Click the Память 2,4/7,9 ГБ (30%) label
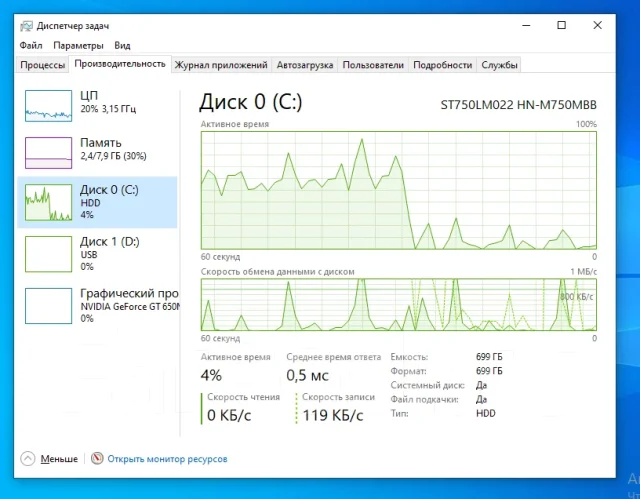Viewport: 640px width, 499px height. pos(113,149)
